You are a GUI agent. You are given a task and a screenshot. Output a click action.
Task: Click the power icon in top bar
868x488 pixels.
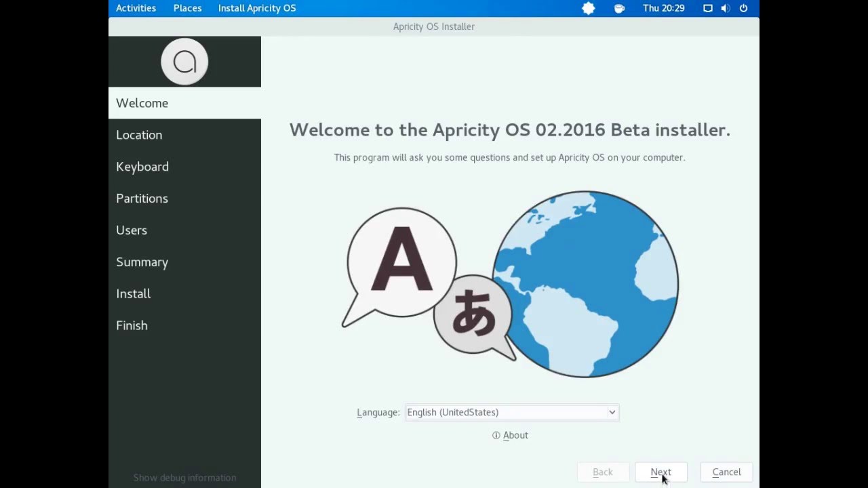(744, 8)
